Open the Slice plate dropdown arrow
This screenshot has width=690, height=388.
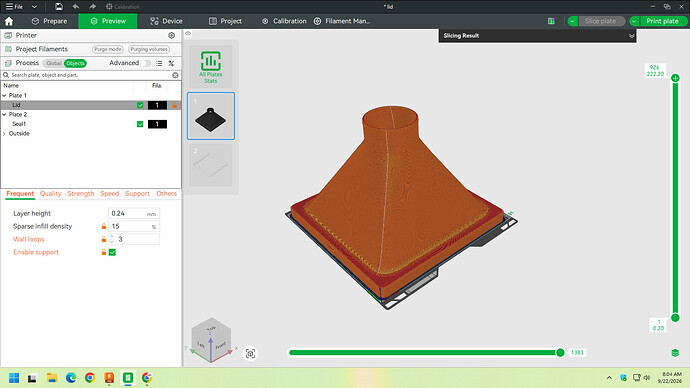(x=572, y=21)
